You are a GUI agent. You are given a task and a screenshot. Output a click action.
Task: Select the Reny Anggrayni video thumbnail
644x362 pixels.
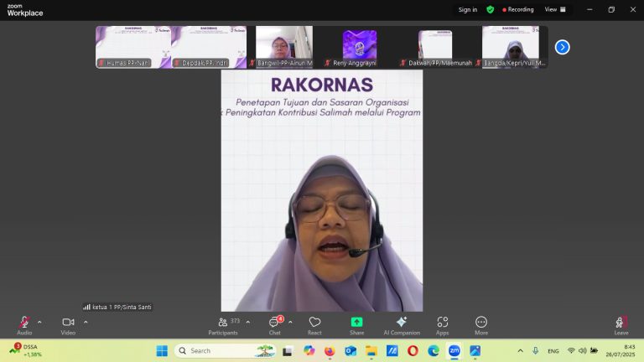tap(360, 47)
